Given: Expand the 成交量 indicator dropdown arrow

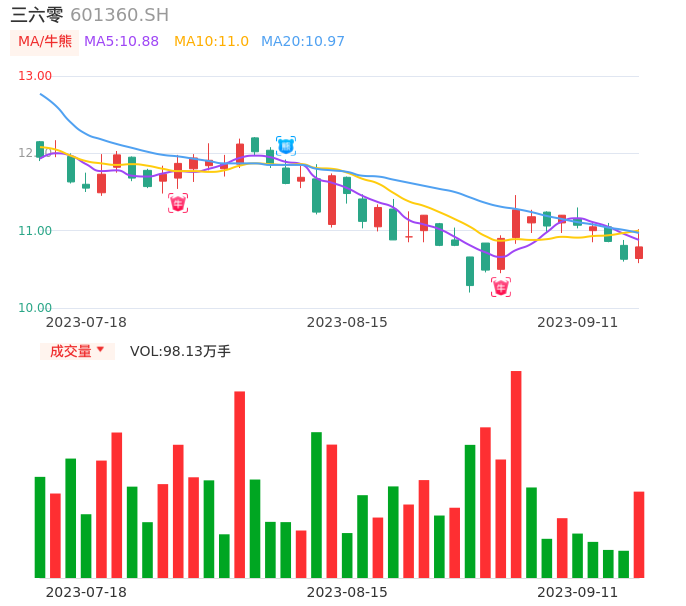Looking at the screenshot, I should (100, 350).
